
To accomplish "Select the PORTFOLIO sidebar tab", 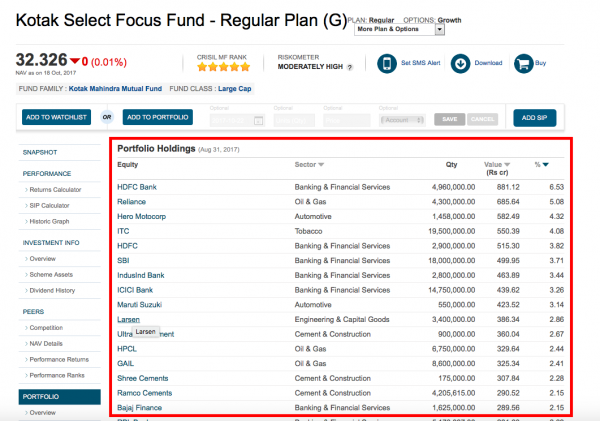I will 59,397.
